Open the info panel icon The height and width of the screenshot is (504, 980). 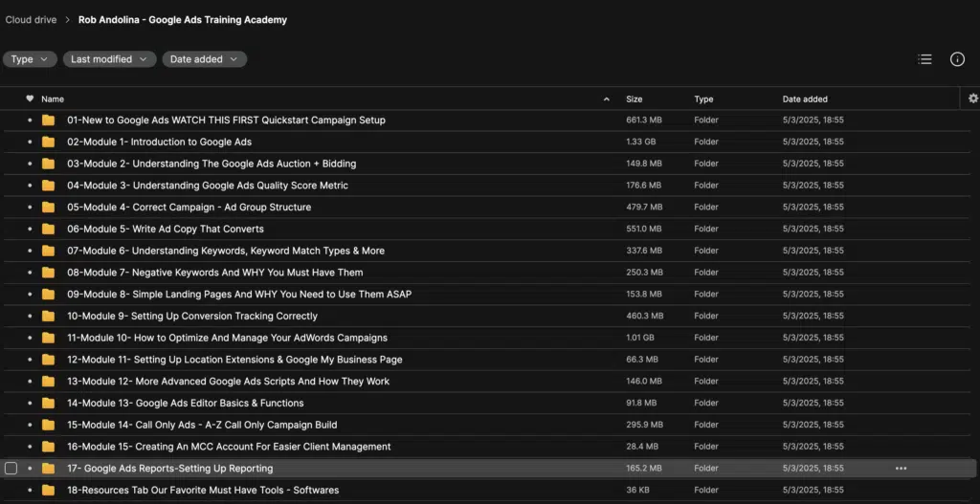957,59
